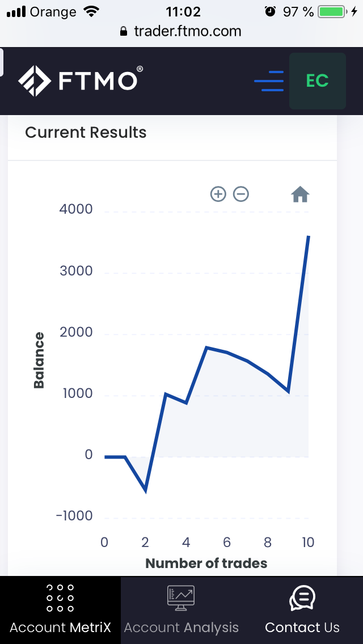Click the chart zoom out minus icon
The width and height of the screenshot is (363, 644).
pyautogui.click(x=241, y=194)
